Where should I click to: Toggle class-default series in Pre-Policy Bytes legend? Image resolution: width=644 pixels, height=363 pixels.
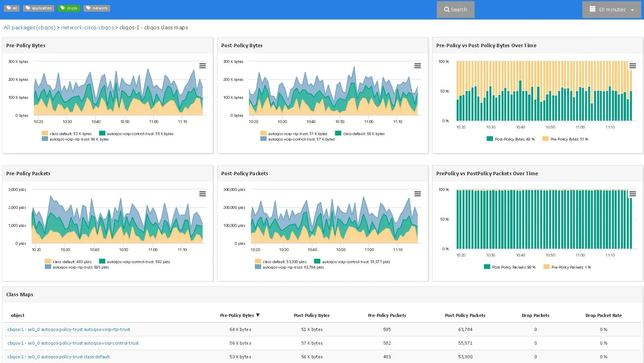tap(70, 133)
